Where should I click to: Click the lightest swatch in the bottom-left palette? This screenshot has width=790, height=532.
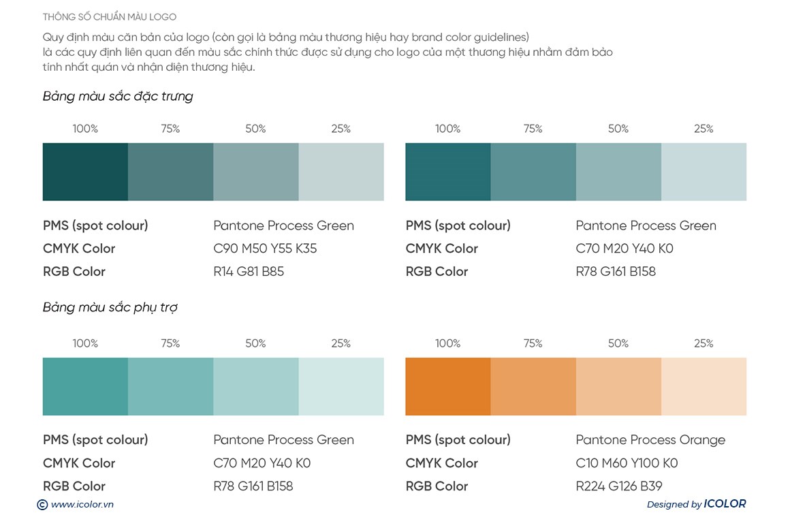[341, 386]
